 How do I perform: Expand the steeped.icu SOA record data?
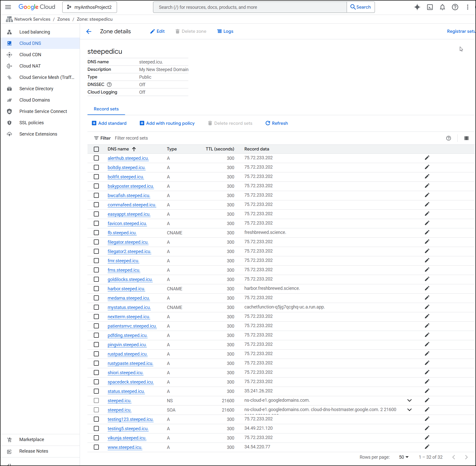tap(409, 410)
